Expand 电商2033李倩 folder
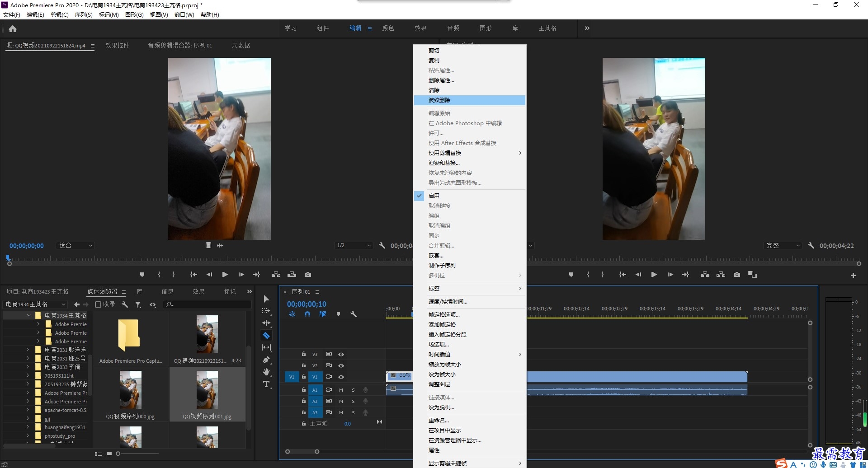Viewport: 868px width, 468px height. 28,367
